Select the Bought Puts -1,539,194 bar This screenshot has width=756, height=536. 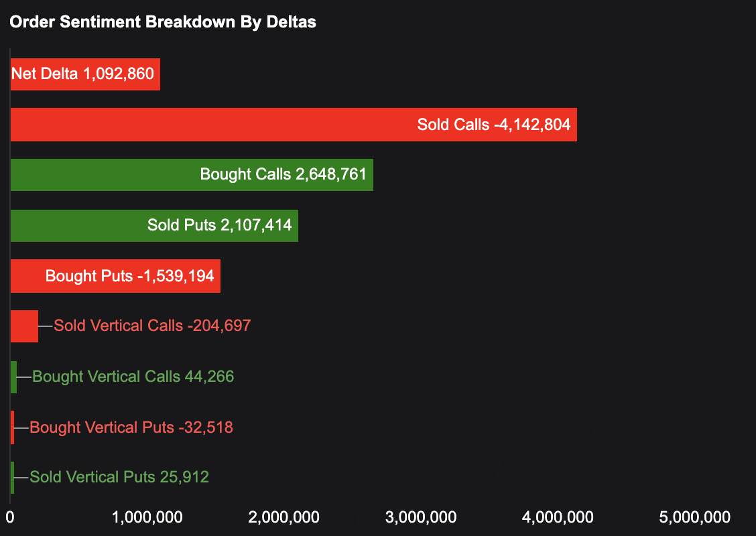(x=115, y=276)
